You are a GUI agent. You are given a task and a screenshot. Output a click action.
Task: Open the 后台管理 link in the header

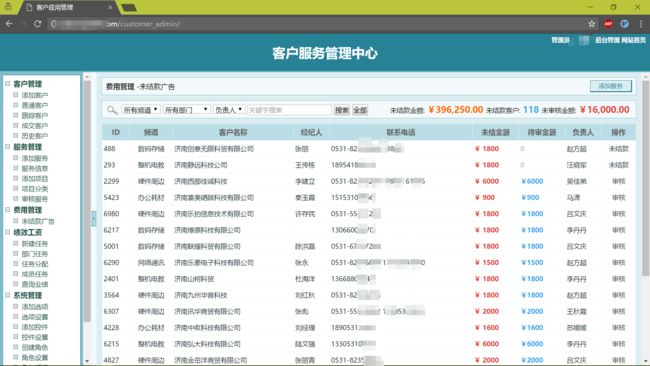pos(607,40)
